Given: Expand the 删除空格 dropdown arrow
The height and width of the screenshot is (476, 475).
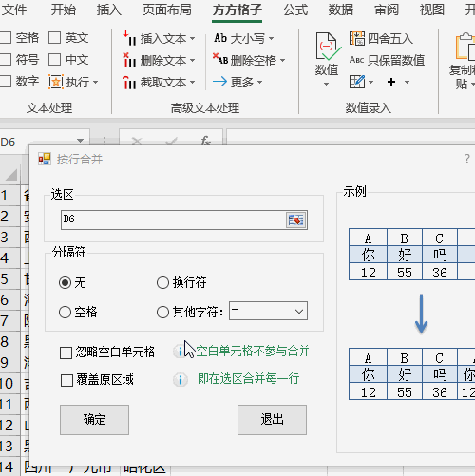Looking at the screenshot, I should pyautogui.click(x=282, y=60).
